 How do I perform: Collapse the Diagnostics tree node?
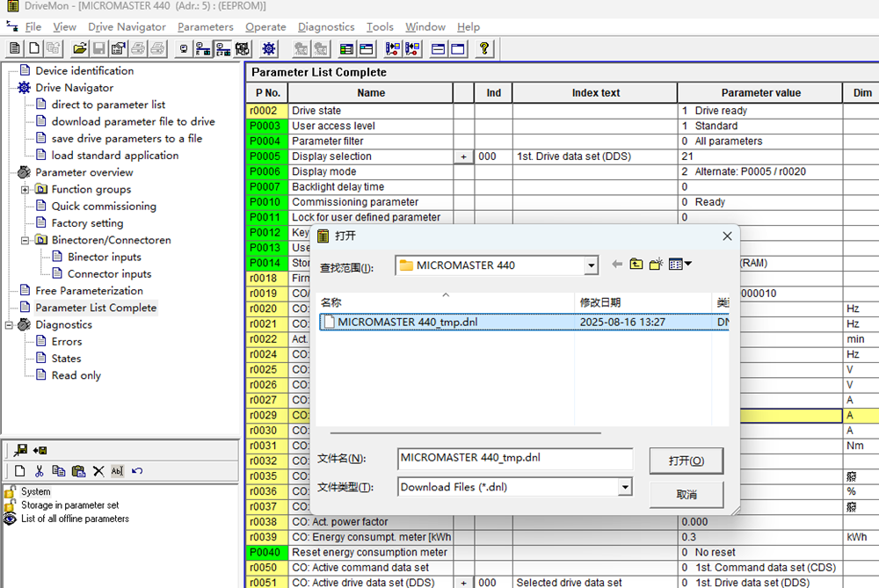9,324
